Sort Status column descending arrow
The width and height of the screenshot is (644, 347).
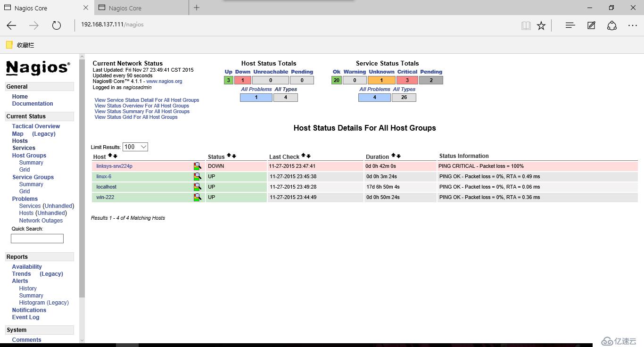(234, 156)
